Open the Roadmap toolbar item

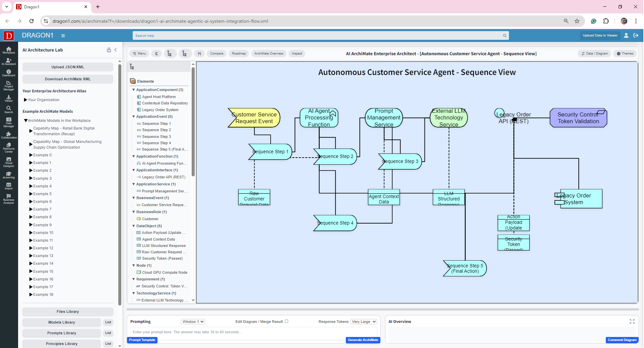(x=239, y=54)
